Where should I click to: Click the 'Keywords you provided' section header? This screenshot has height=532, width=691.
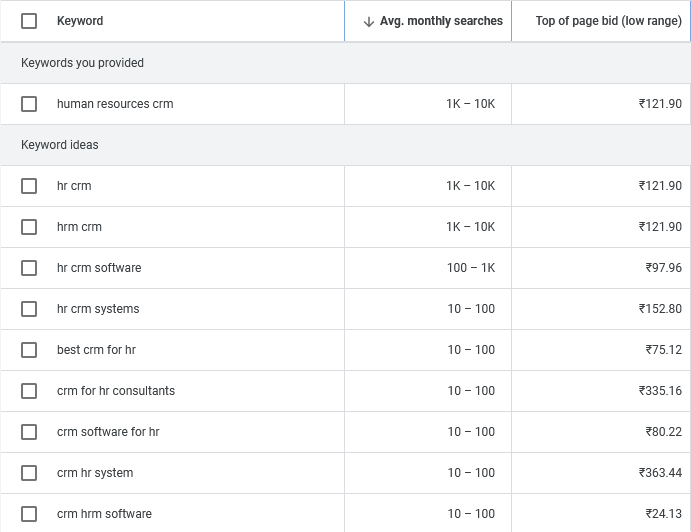pos(82,63)
